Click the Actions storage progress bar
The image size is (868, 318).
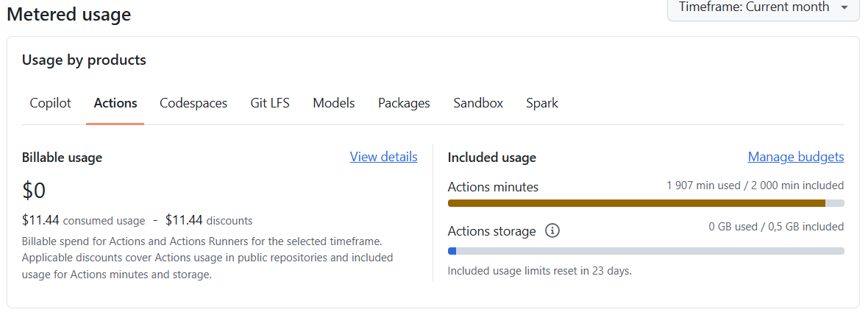646,251
